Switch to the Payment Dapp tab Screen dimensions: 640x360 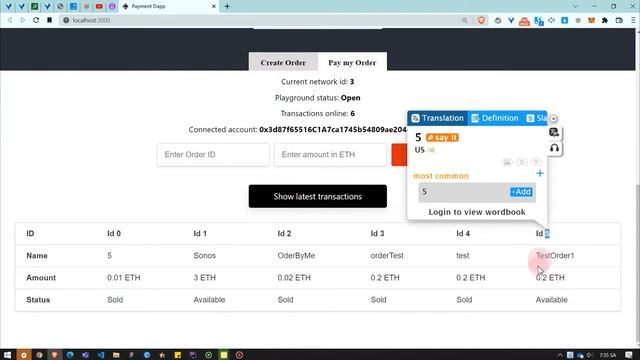point(169,7)
